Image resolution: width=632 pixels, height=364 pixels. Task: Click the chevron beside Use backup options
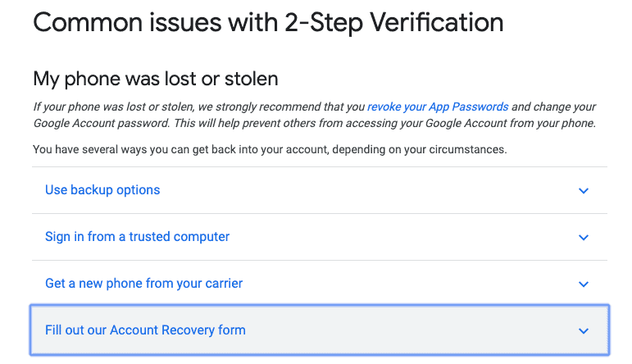pos(584,191)
